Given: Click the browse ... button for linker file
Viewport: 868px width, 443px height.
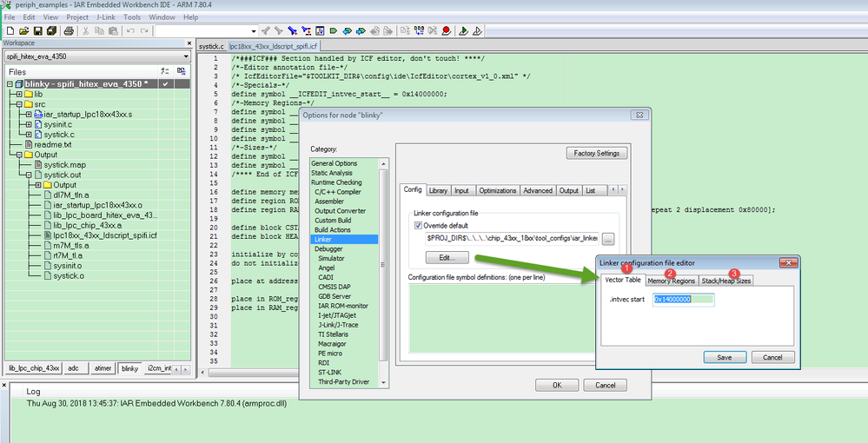Looking at the screenshot, I should pyautogui.click(x=608, y=240).
